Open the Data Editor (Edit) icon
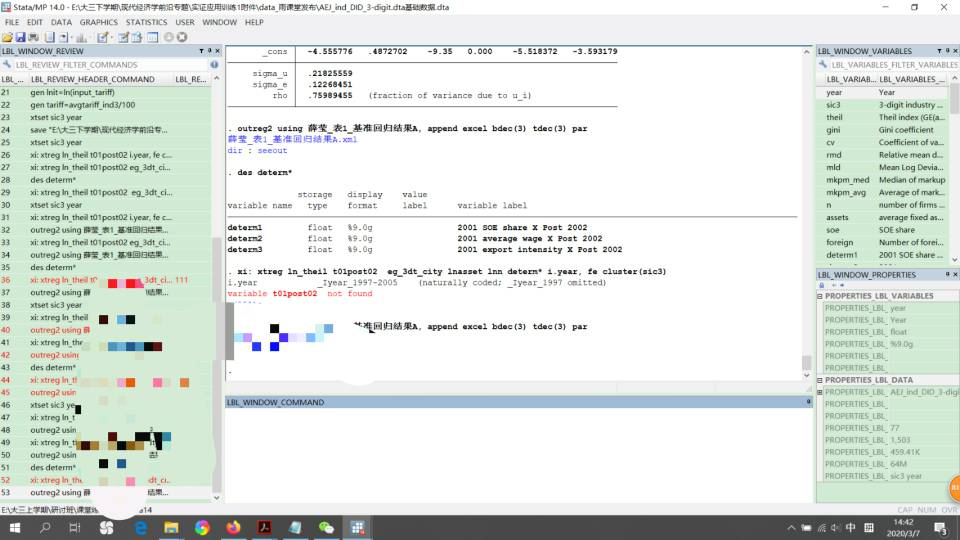960x540 pixels. click(124, 37)
